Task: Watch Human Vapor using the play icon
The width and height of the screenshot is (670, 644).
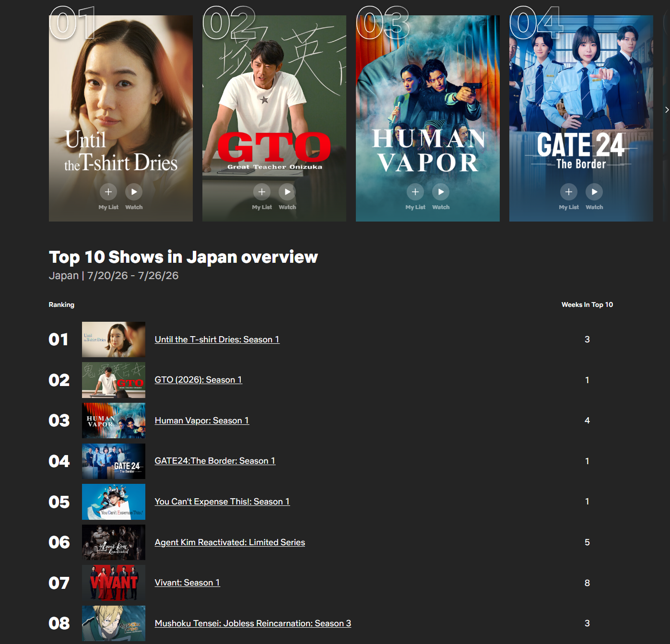Action: coord(441,192)
